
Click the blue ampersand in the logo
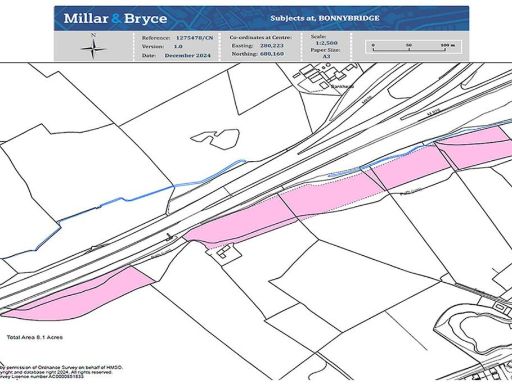coord(117,19)
